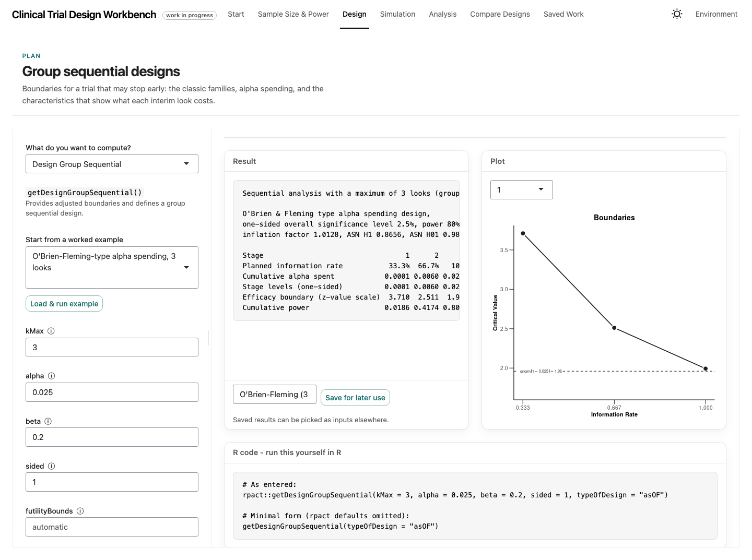Open the Start tab
The image size is (752, 560).
[x=236, y=14]
